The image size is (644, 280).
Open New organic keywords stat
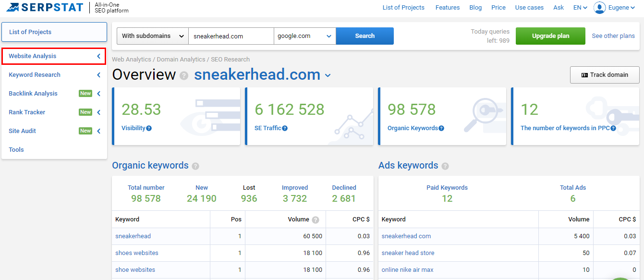(202, 188)
